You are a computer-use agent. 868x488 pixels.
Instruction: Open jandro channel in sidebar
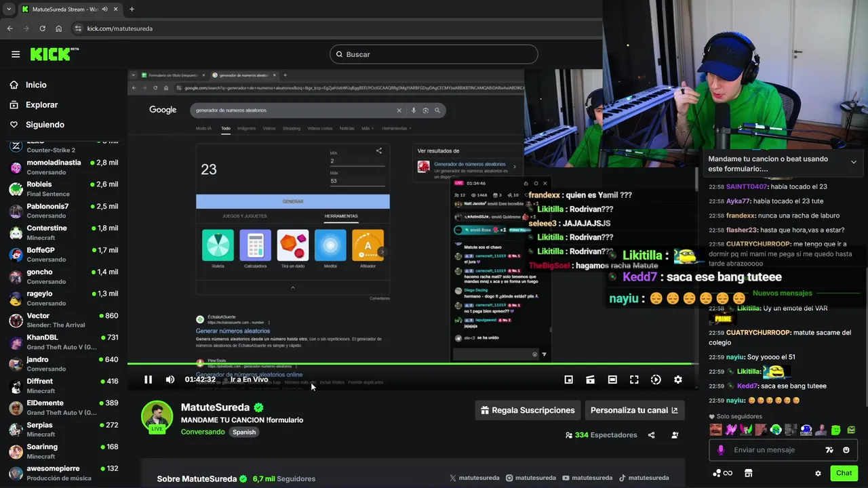(x=62, y=364)
